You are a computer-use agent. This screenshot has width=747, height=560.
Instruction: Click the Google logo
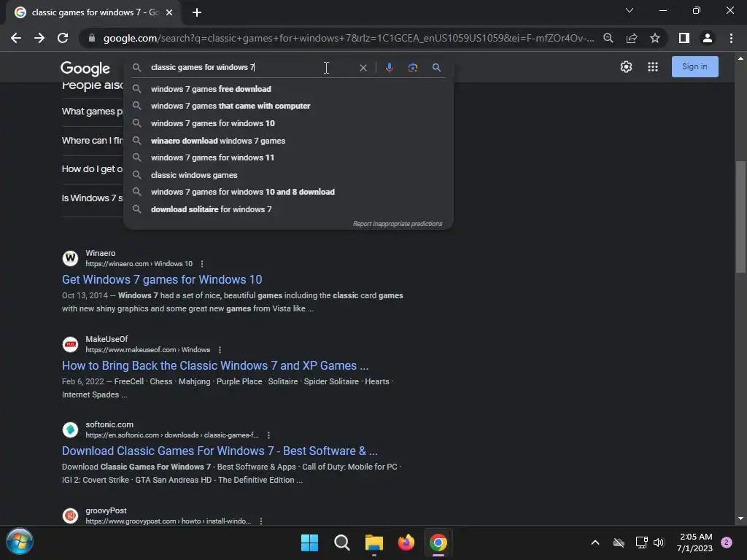(x=85, y=69)
